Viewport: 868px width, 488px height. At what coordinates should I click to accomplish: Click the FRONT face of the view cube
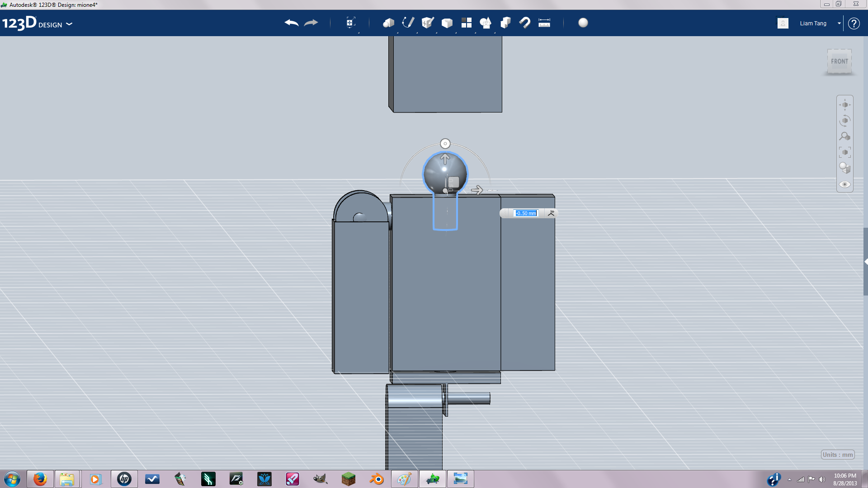point(840,61)
